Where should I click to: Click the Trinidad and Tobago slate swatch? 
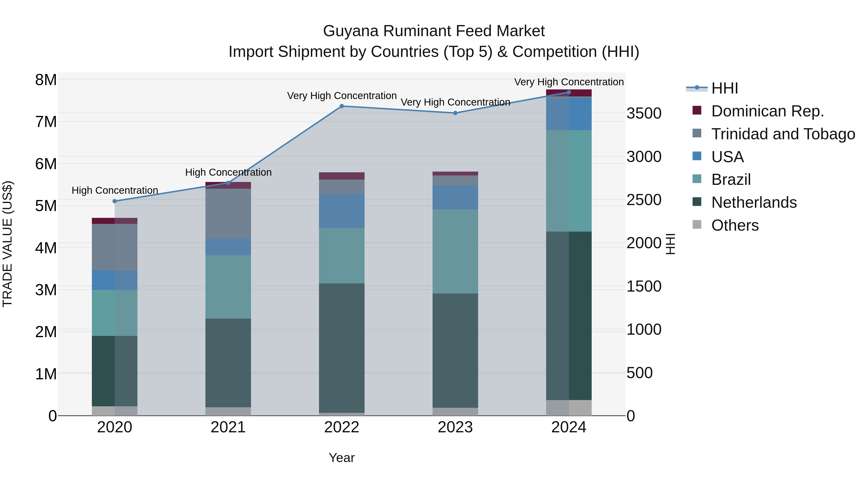(697, 133)
